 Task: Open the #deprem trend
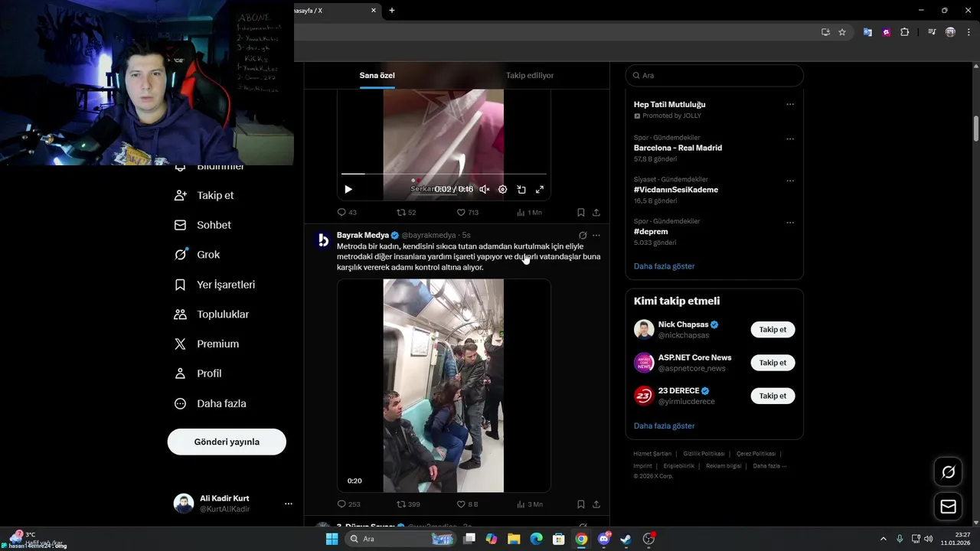coord(651,231)
